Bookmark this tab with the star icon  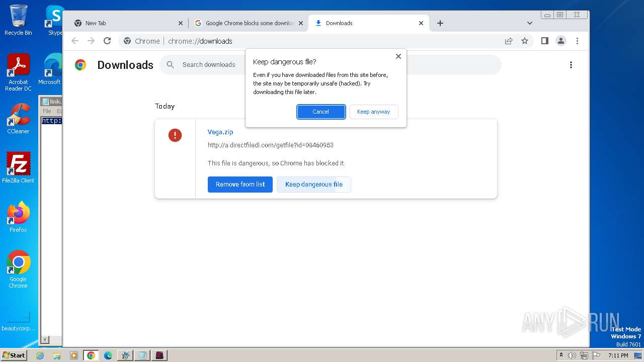tap(525, 41)
